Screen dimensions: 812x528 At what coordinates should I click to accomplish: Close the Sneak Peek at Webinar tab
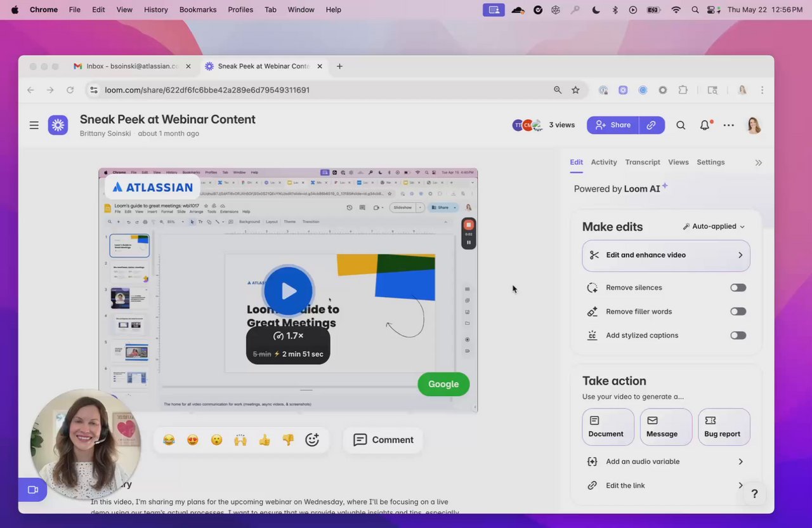[320, 66]
